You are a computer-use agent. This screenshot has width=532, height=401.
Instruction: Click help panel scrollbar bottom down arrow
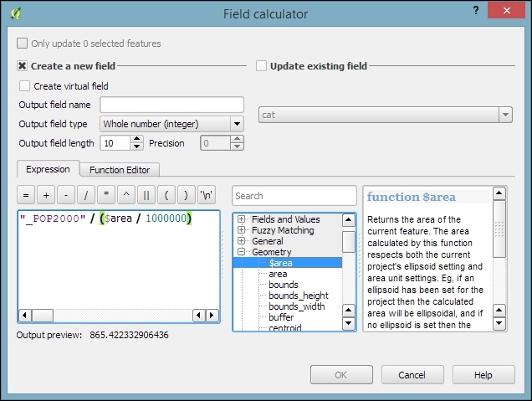tap(499, 324)
